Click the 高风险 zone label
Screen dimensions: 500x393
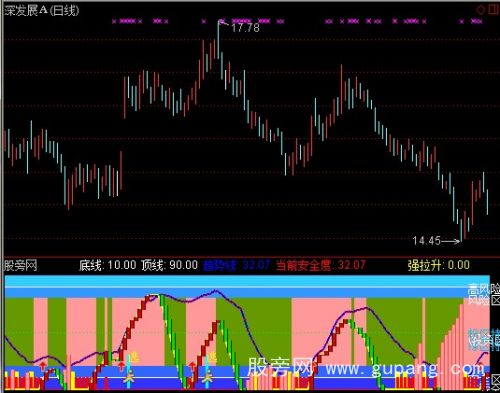[x=483, y=288]
